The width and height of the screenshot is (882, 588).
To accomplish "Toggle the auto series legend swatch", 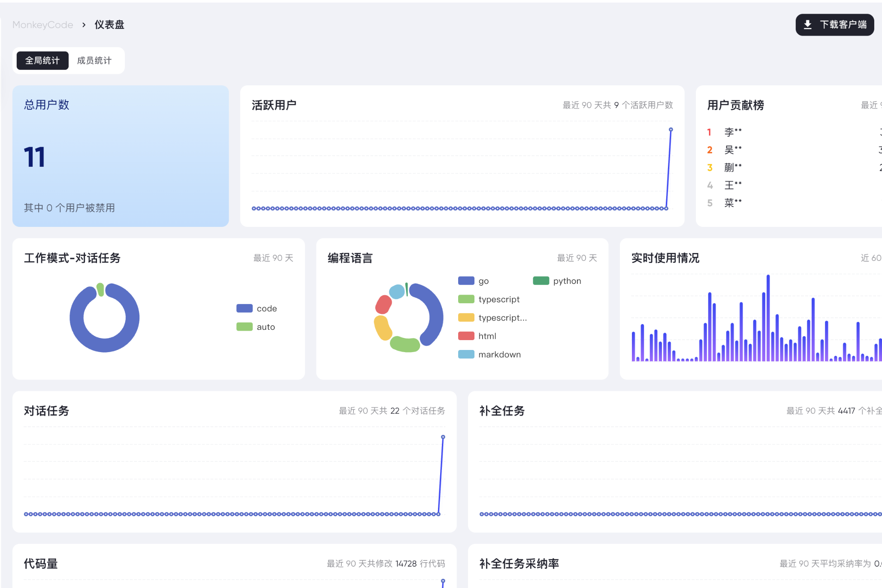I will point(245,327).
